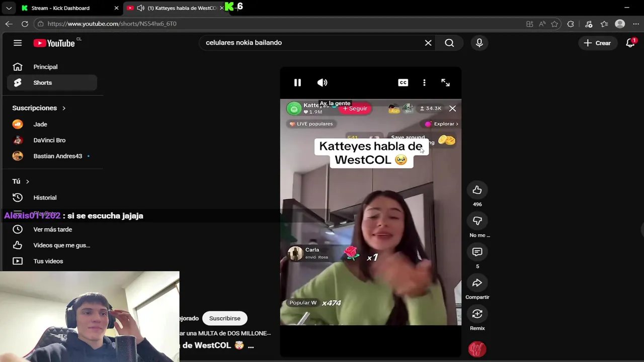The width and height of the screenshot is (644, 362).
Task: Close the YouTube Katteyes tab
Action: pyautogui.click(x=221, y=8)
